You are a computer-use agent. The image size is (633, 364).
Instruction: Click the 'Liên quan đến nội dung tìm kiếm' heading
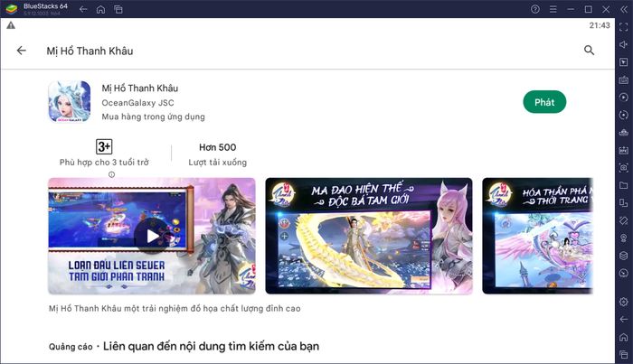211,346
